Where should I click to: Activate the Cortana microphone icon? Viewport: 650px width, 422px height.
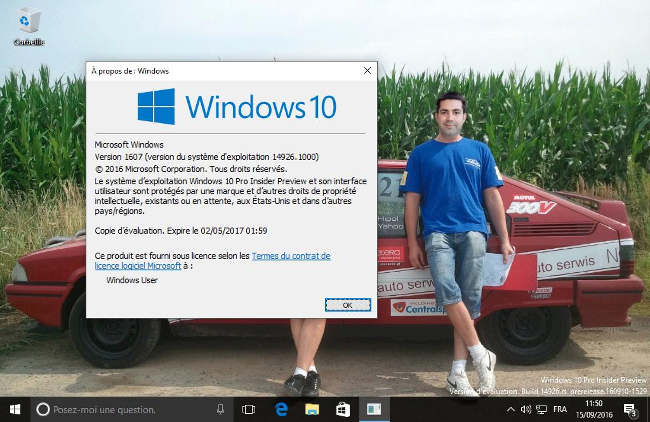pos(219,409)
